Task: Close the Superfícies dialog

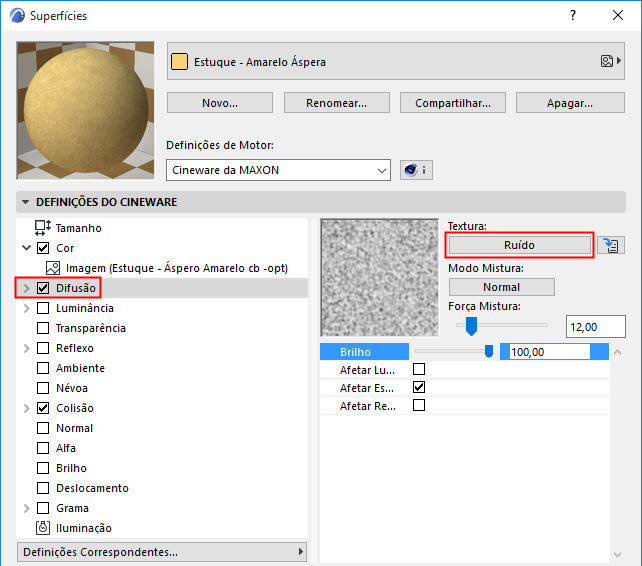Action: click(618, 16)
